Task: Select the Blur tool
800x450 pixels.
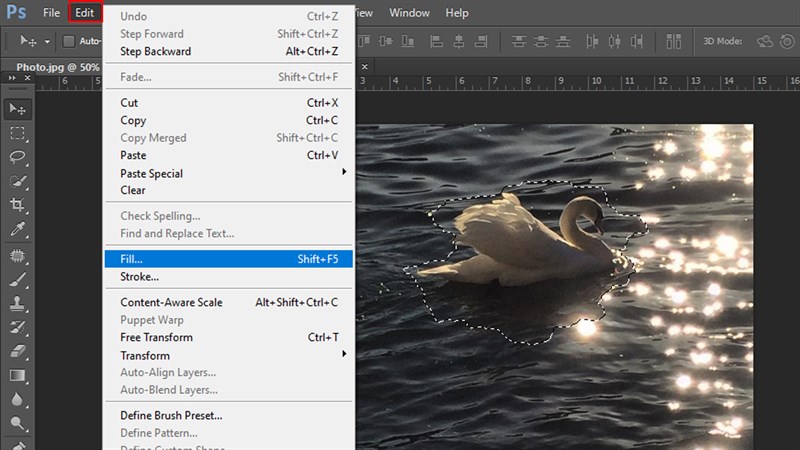Action: click(17, 399)
